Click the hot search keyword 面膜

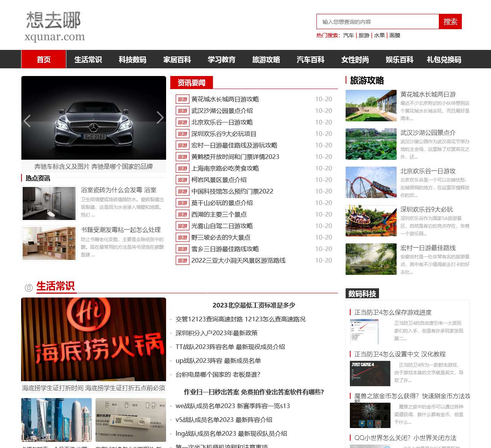pos(395,35)
